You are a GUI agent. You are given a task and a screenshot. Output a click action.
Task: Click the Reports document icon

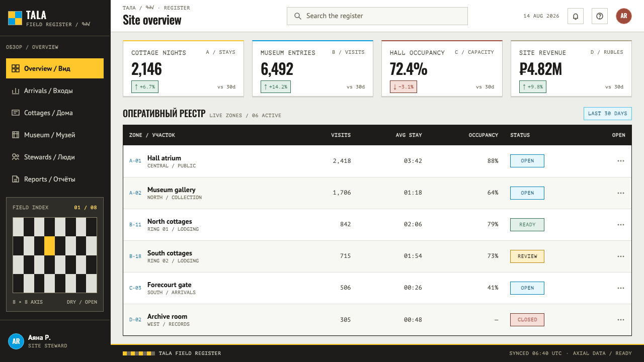click(x=16, y=179)
